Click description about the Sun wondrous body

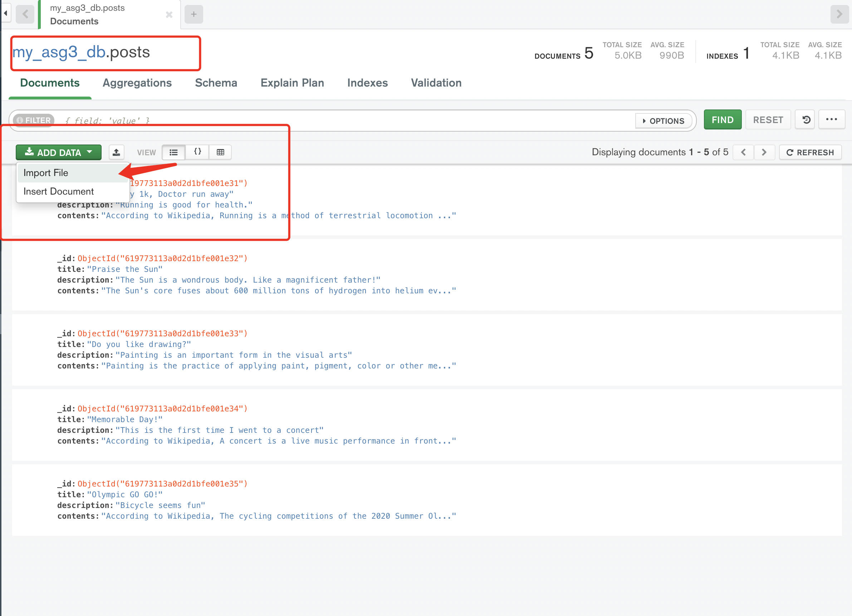(x=248, y=280)
